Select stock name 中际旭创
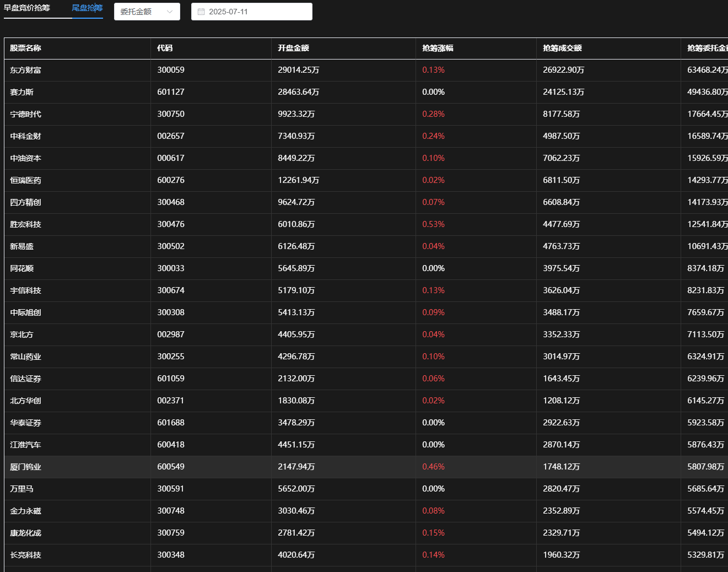This screenshot has width=728, height=572. 26,313
